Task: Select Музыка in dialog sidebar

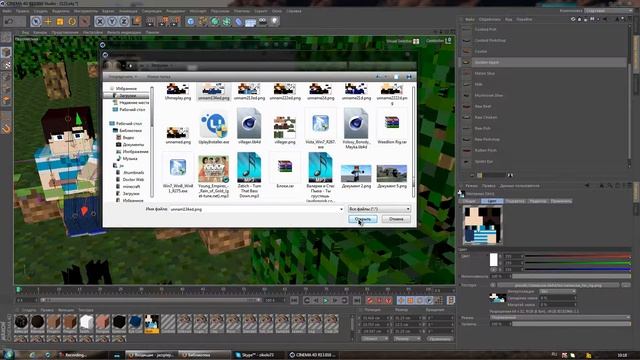Action: [x=127, y=158]
